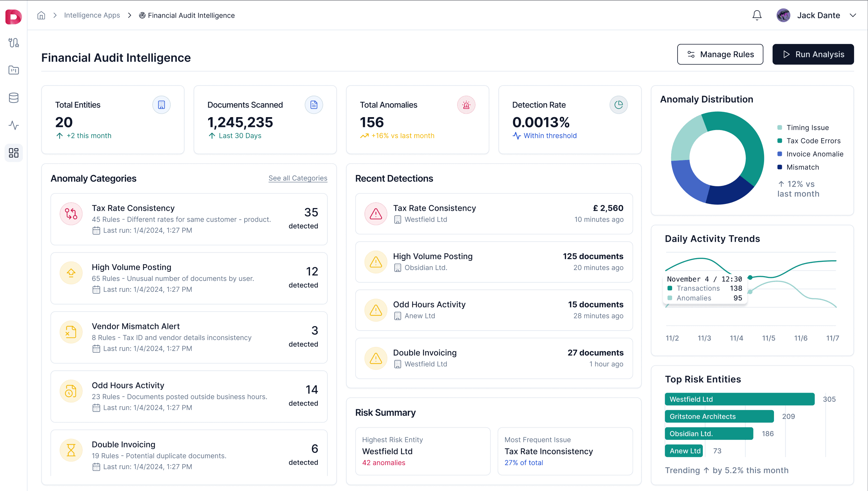This screenshot has width=868, height=491.
Task: View activity monitor via sidebar pulse icon
Action: [x=14, y=125]
